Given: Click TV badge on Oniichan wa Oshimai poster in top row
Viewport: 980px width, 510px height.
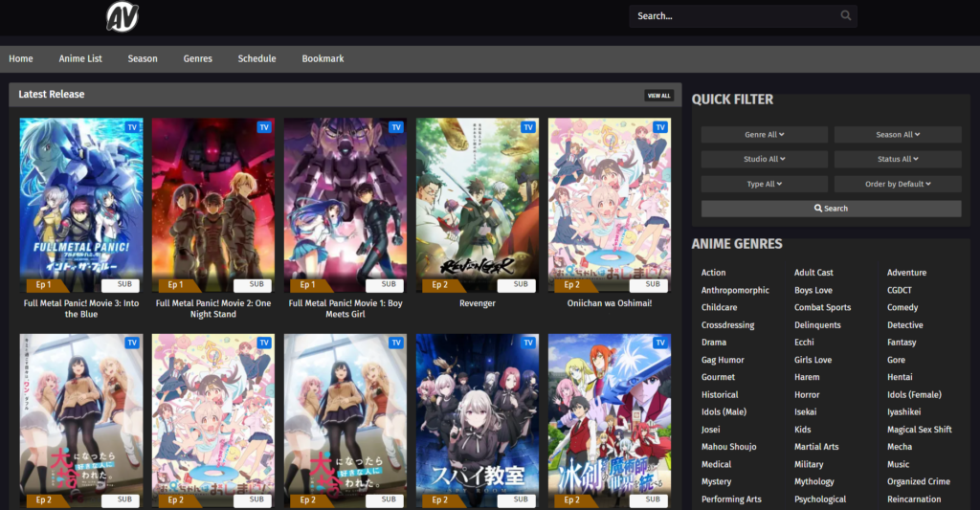Looking at the screenshot, I should tap(660, 127).
